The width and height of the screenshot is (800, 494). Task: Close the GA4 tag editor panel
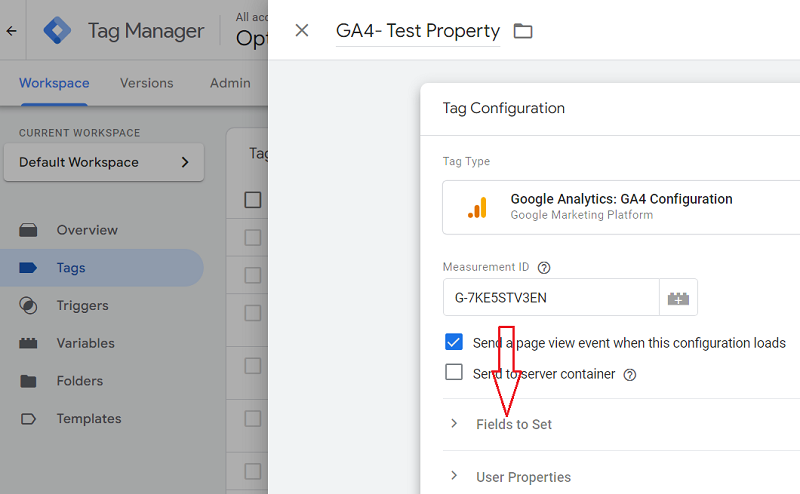click(302, 31)
